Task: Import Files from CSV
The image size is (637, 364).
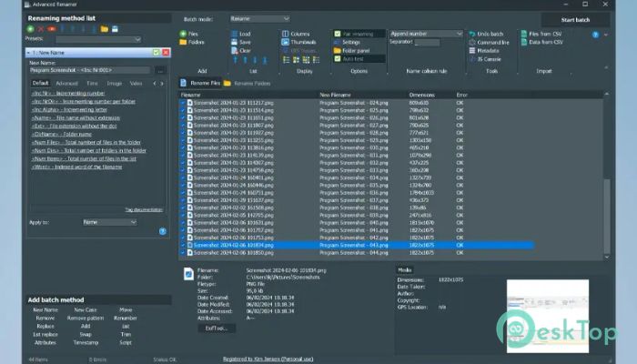Action: 541,34
